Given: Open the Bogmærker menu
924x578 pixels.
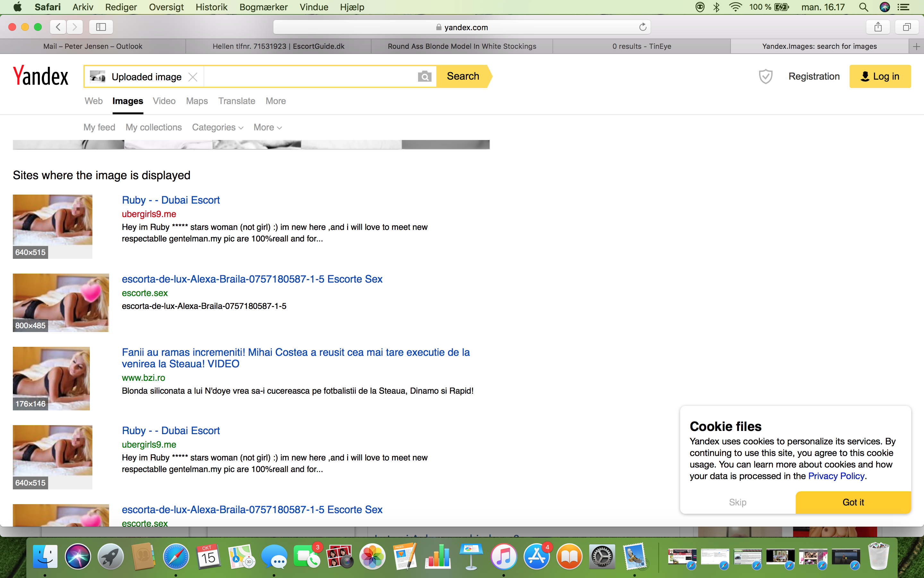Looking at the screenshot, I should pyautogui.click(x=263, y=7).
